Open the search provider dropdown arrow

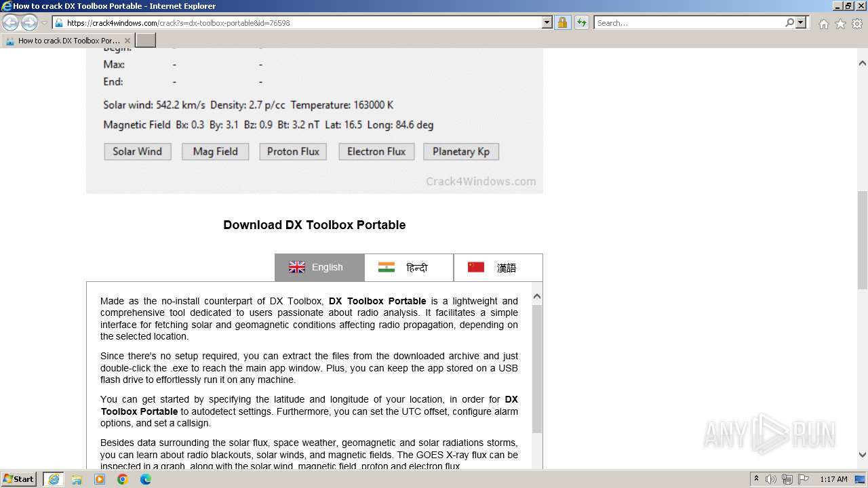click(801, 22)
